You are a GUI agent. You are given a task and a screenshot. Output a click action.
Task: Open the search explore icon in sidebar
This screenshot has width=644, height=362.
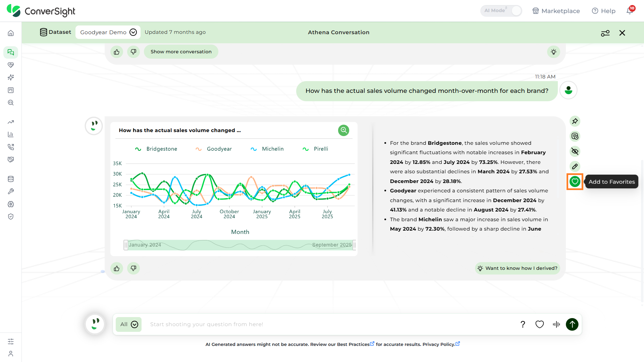[x=11, y=103]
